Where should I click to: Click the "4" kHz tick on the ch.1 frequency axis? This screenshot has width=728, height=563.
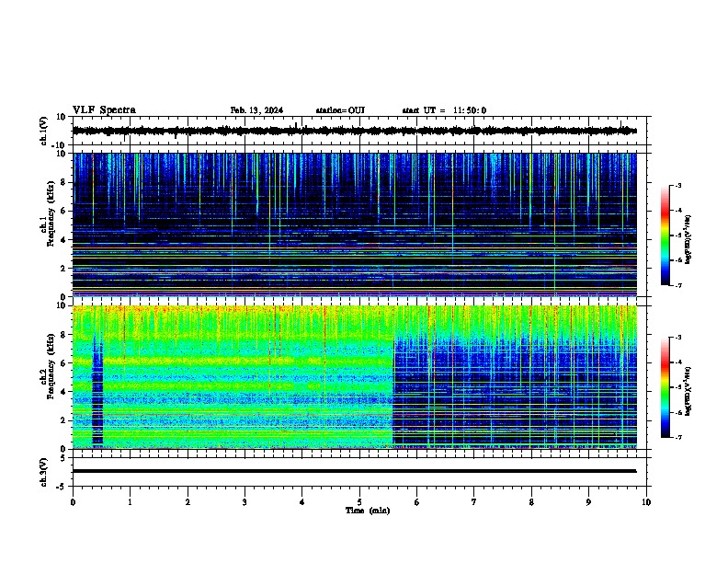click(x=64, y=240)
